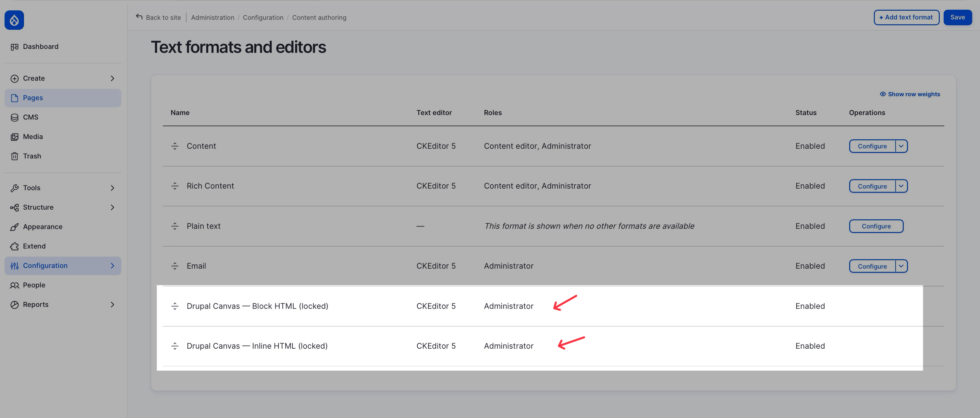
Task: Click drag handle beside Email format
Action: 175,266
